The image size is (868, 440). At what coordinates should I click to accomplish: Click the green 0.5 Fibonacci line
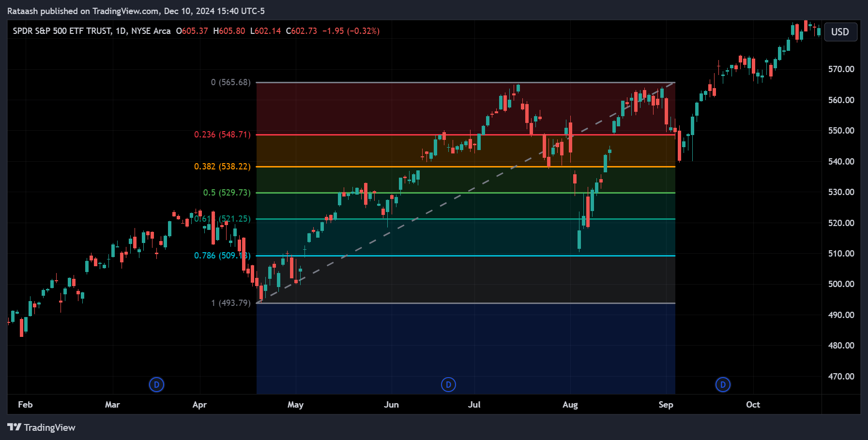pos(465,193)
